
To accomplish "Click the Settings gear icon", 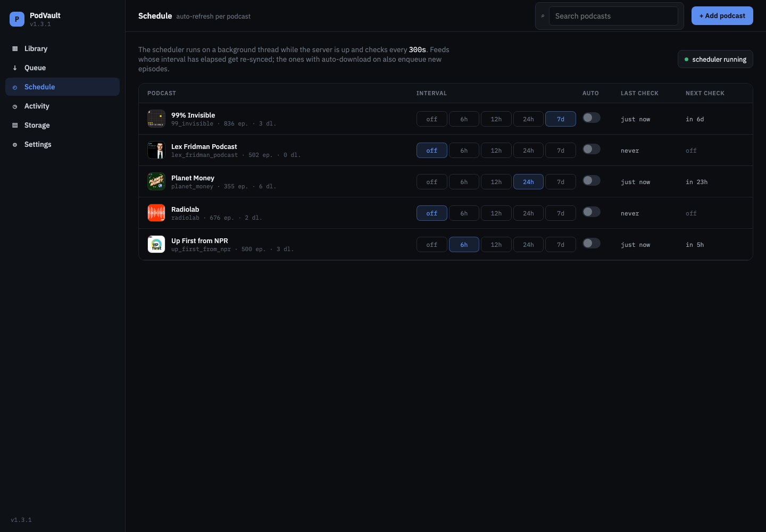I will point(15,145).
